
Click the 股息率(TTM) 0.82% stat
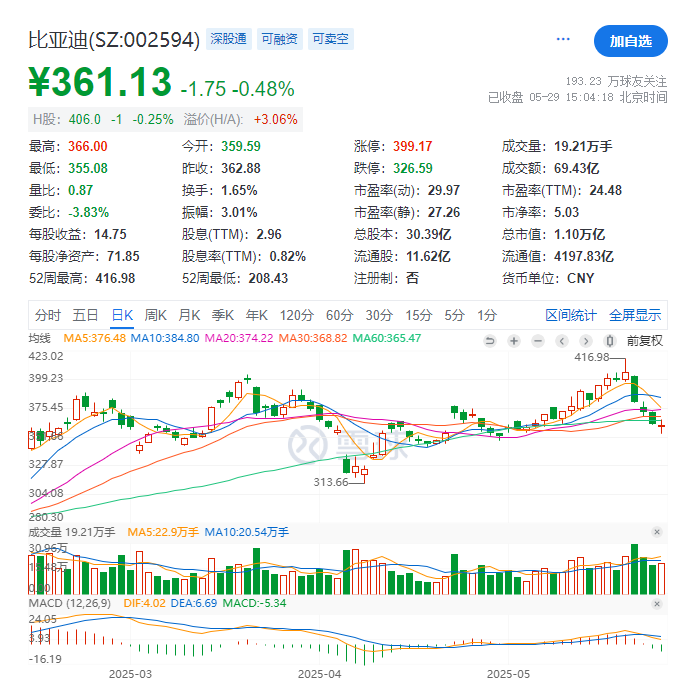pyautogui.click(x=244, y=256)
